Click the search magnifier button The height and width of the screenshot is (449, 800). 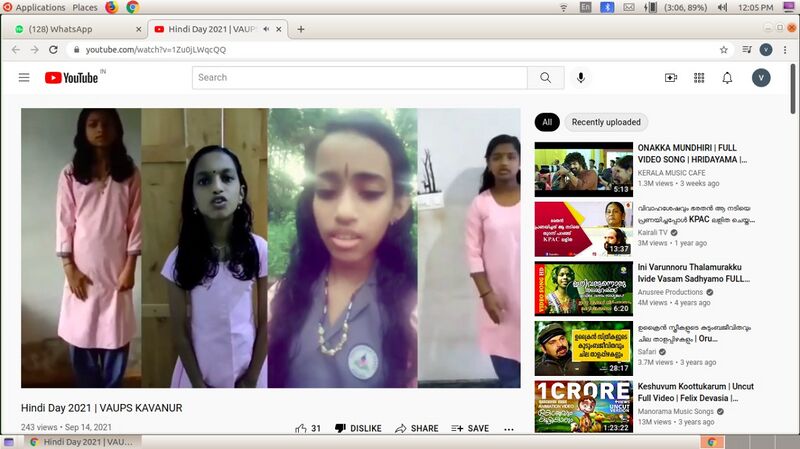(545, 78)
